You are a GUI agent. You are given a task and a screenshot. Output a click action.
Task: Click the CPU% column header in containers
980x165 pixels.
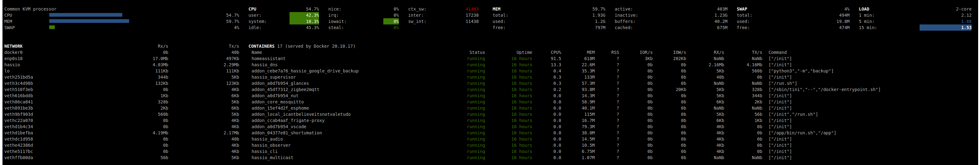(x=556, y=52)
